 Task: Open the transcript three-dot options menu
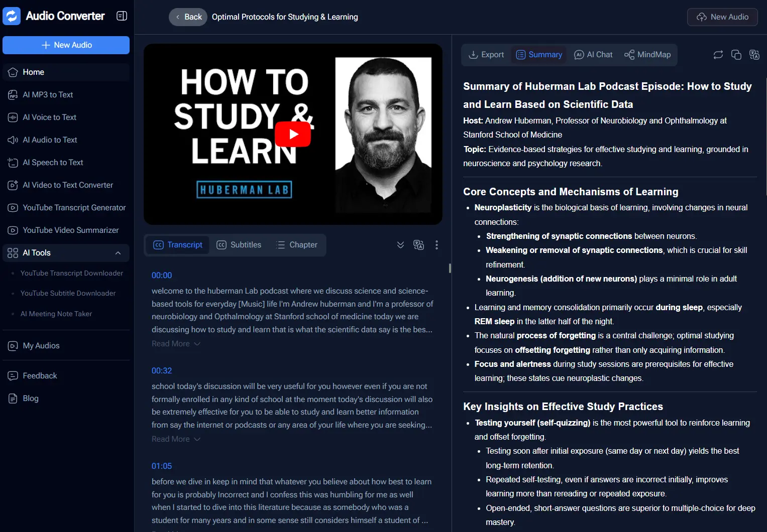pos(436,245)
